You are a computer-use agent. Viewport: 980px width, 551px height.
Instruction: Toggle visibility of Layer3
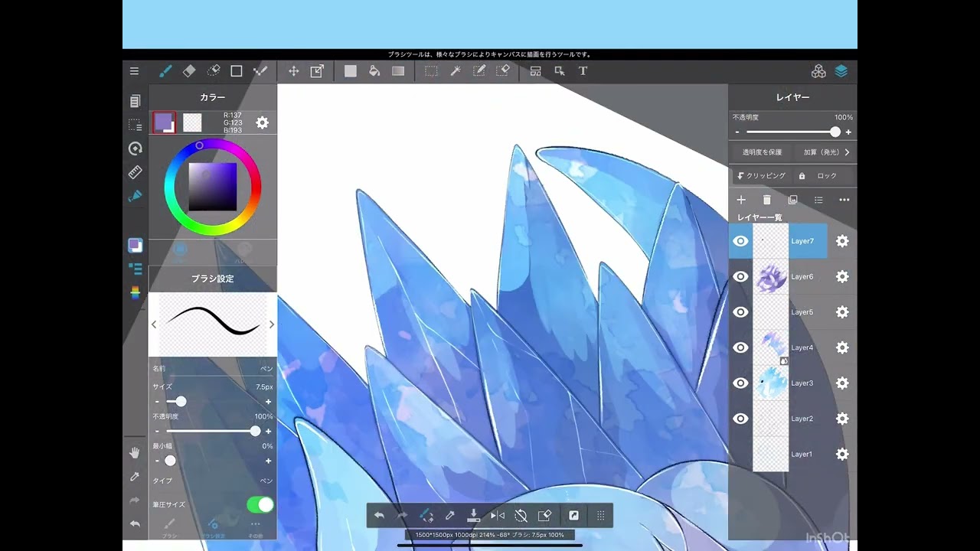point(740,383)
